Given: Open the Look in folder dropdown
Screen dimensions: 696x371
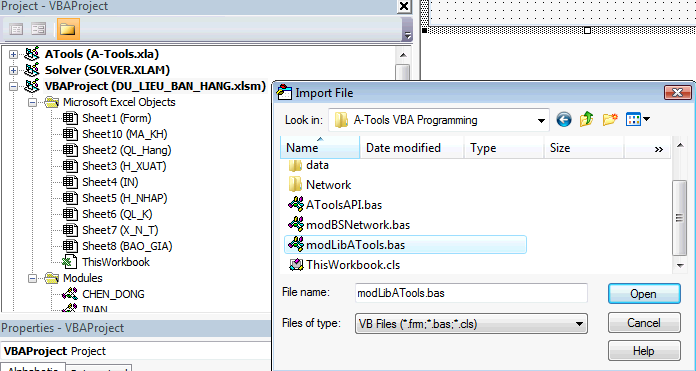Looking at the screenshot, I should pyautogui.click(x=541, y=120).
